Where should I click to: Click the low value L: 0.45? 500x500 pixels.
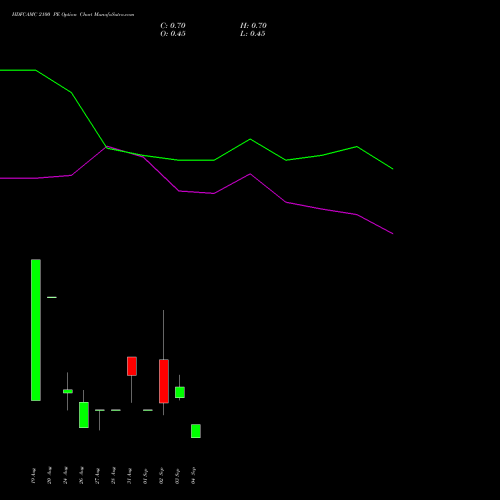(x=253, y=34)
